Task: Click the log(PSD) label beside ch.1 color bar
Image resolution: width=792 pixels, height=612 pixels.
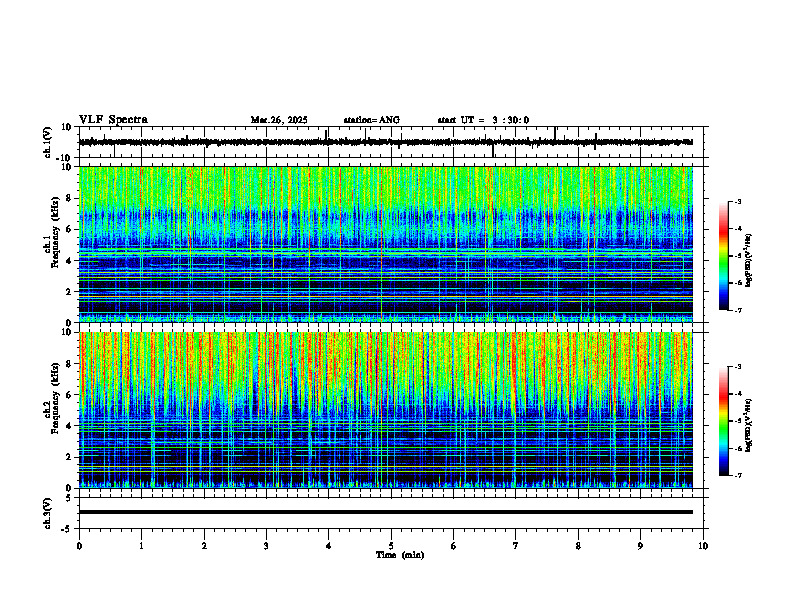Action: pyautogui.click(x=749, y=260)
